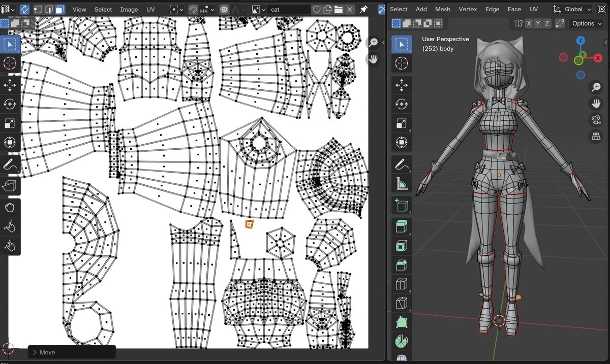Open the Global transform orientation dropdown
610x364 pixels.
point(573,9)
